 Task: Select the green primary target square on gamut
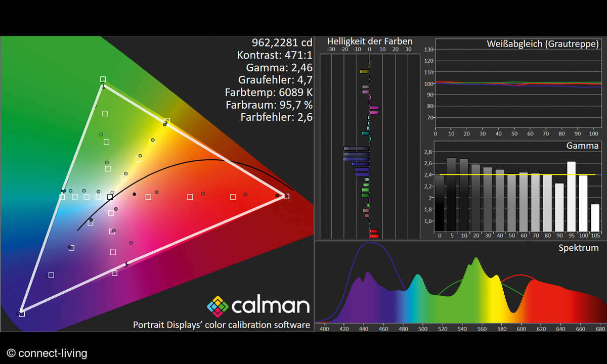(x=103, y=79)
